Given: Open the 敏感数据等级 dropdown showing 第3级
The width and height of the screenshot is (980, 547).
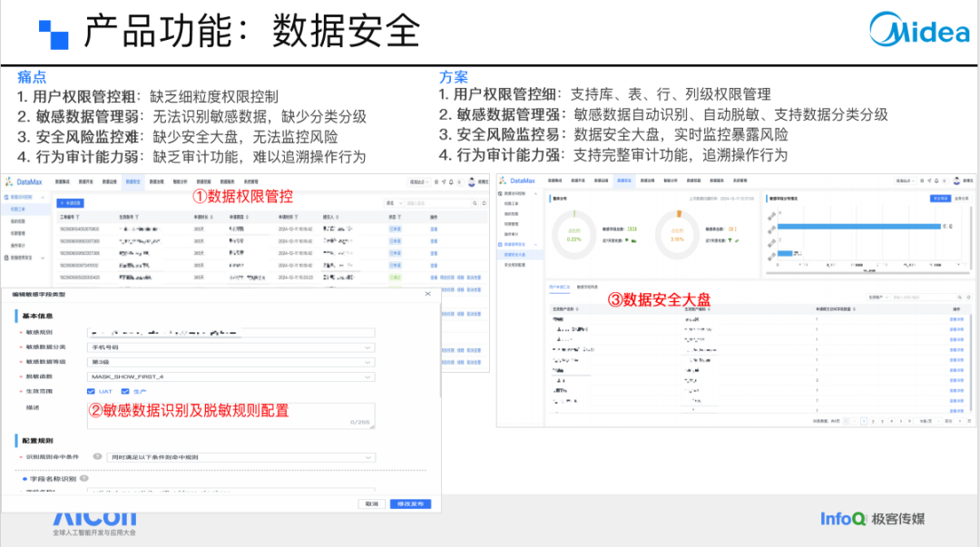Looking at the screenshot, I should [230, 362].
